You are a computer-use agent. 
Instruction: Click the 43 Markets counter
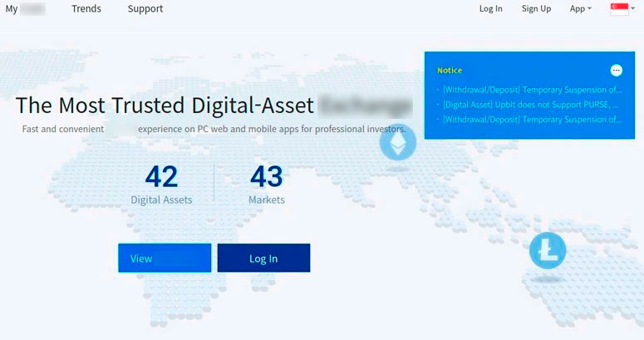point(267,185)
